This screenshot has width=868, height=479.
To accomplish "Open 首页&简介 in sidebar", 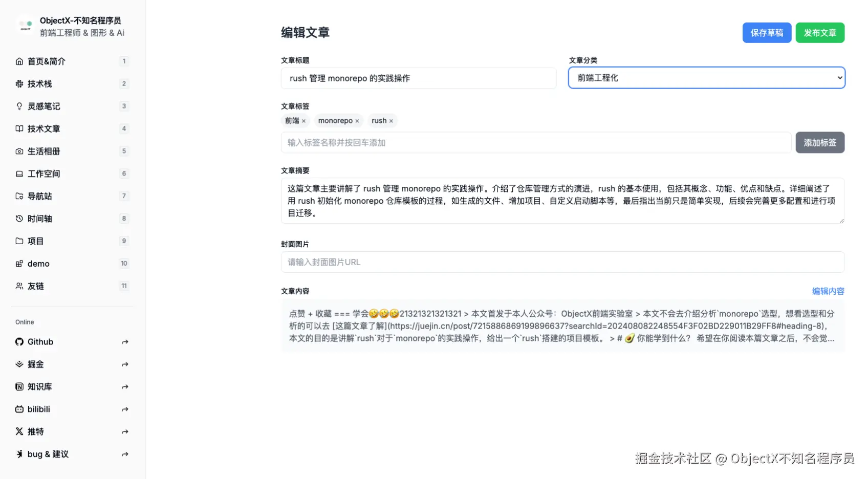I will 72,61.
